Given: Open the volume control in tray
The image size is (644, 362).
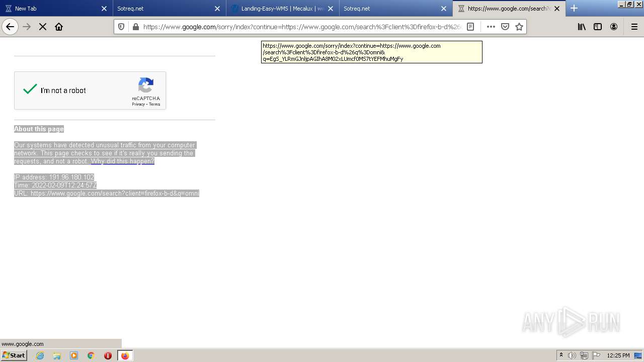Looking at the screenshot, I should point(572,355).
